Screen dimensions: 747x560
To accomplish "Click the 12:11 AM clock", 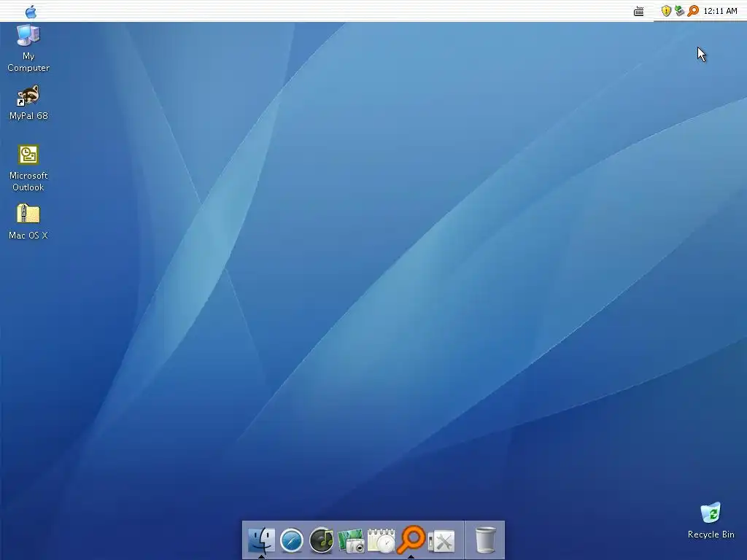I will 720,11.
